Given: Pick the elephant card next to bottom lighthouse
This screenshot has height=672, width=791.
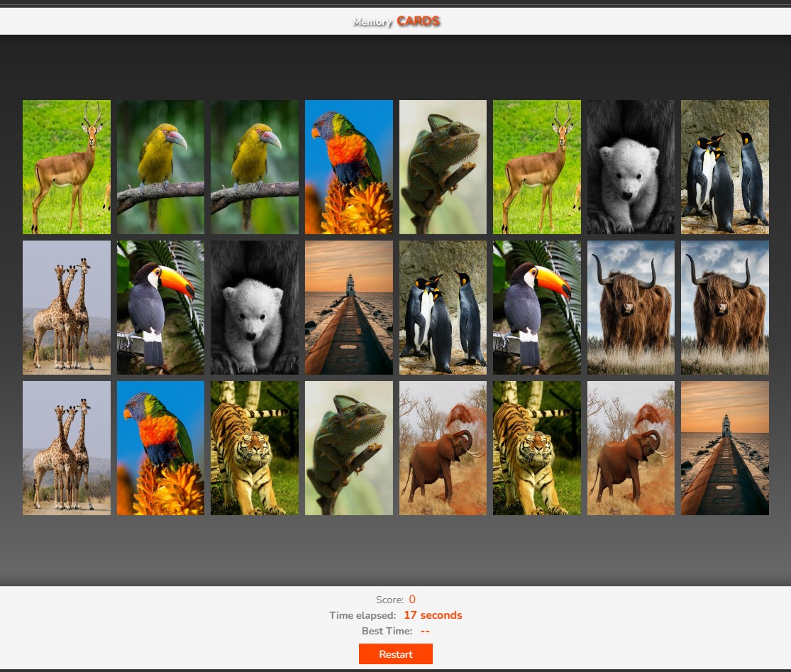Looking at the screenshot, I should tap(631, 448).
